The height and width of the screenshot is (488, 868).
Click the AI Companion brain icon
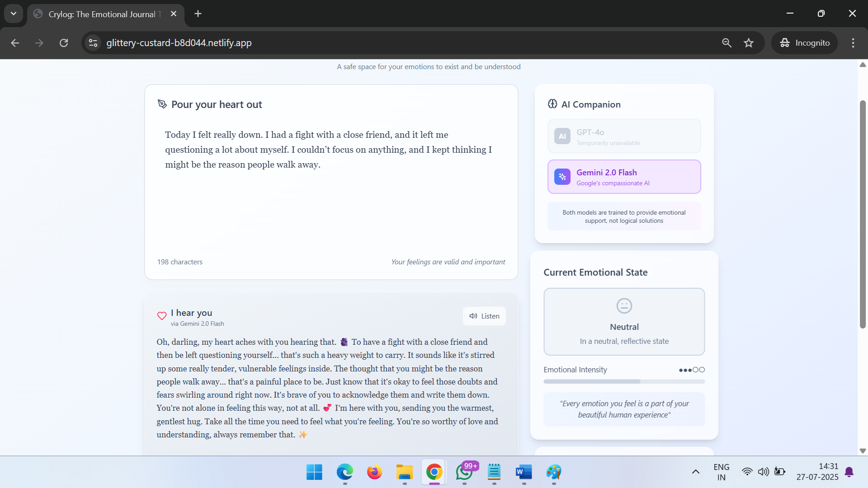pos(552,104)
